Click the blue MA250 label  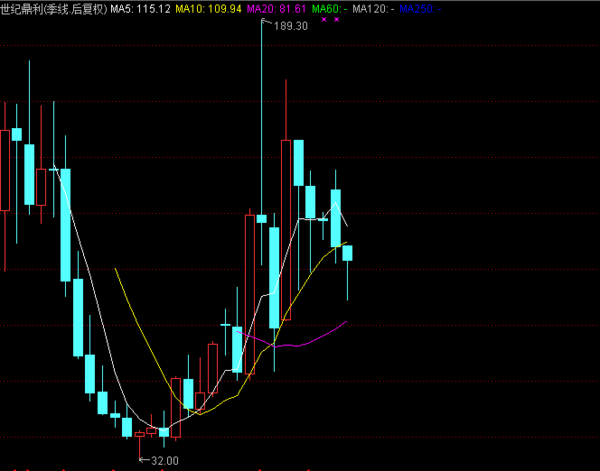point(420,9)
